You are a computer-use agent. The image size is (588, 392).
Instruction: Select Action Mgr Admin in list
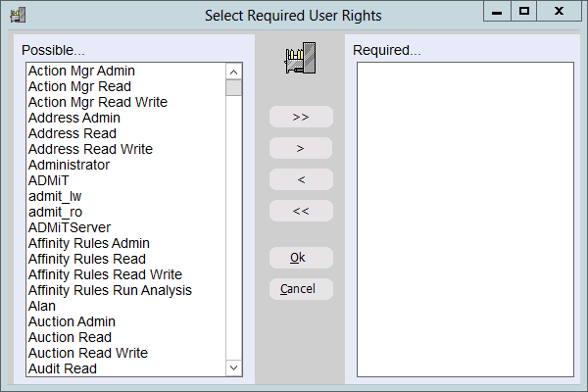[x=81, y=71]
